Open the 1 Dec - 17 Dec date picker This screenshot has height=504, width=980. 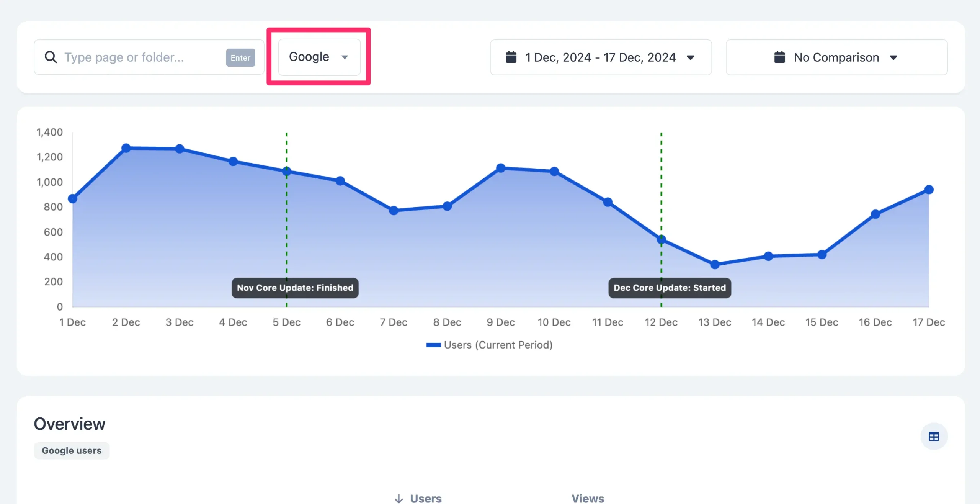[x=600, y=57]
